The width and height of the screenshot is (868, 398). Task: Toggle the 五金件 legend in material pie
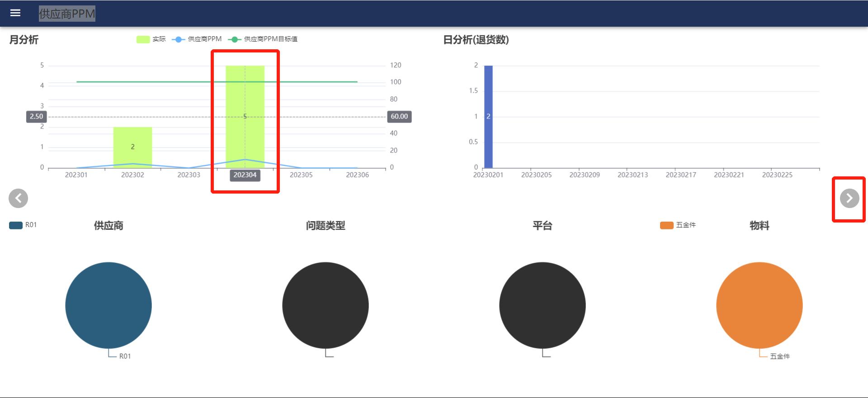[678, 225]
